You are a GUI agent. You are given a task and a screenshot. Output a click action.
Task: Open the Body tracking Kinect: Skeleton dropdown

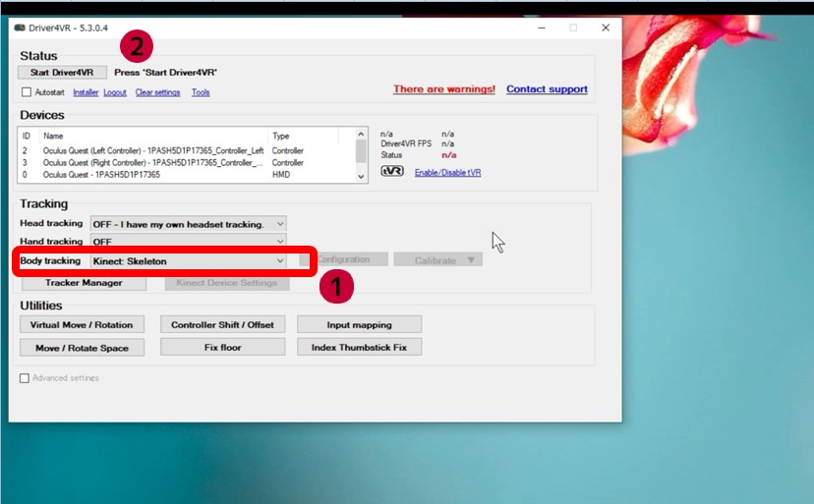click(189, 261)
